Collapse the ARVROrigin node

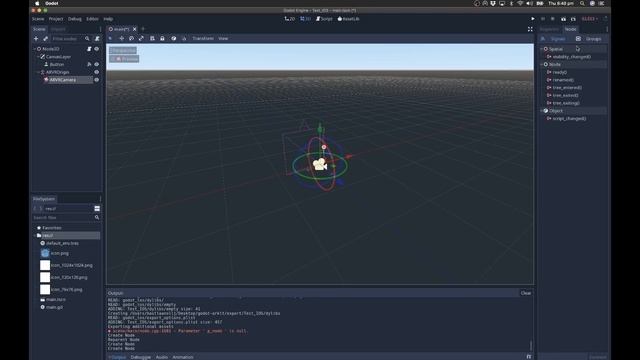pos(38,72)
